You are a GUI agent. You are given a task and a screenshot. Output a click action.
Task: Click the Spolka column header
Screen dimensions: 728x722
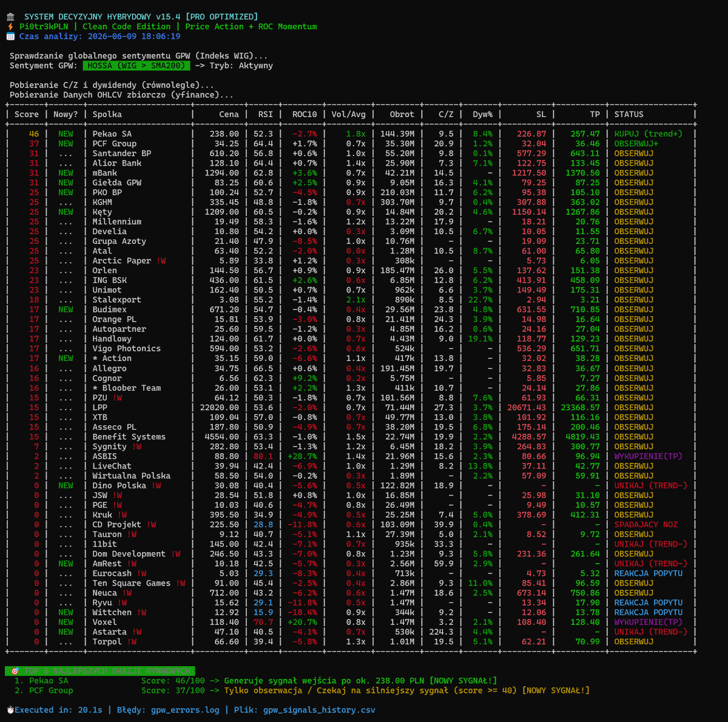tap(107, 114)
